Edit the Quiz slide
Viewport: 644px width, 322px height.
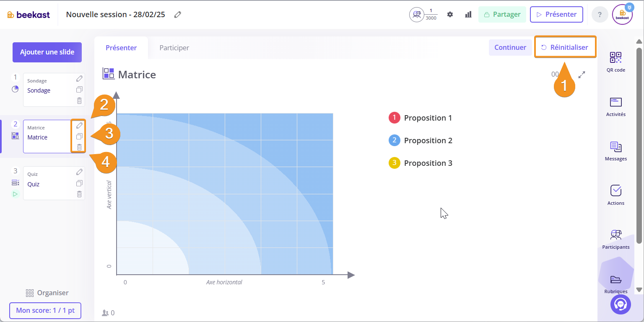click(79, 172)
